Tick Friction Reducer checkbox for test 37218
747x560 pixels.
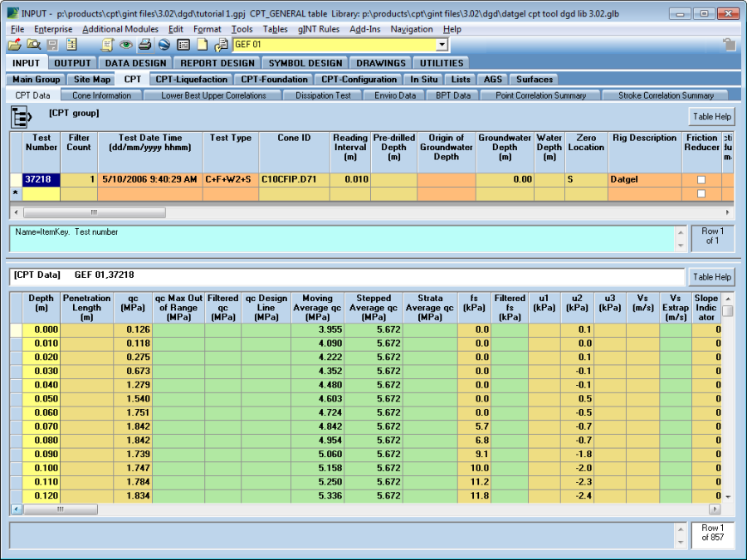pos(702,179)
